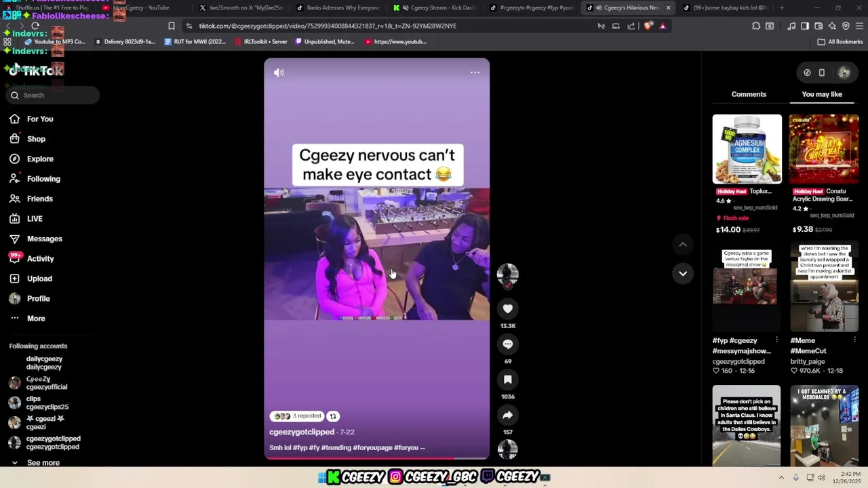Open the TikTok Shop page
868x488 pixels.
(28, 139)
